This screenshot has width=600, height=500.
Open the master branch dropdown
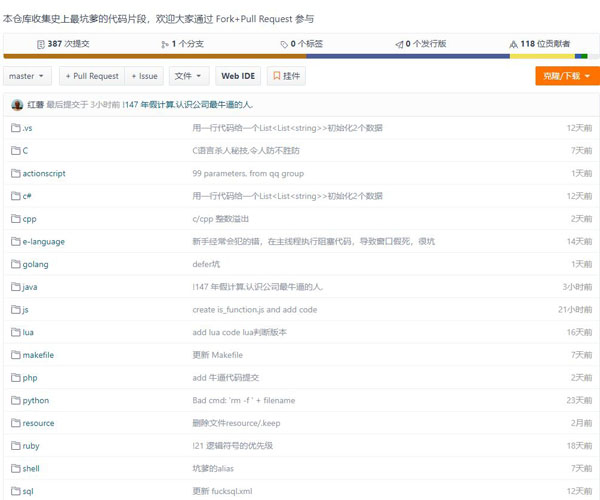(x=26, y=76)
